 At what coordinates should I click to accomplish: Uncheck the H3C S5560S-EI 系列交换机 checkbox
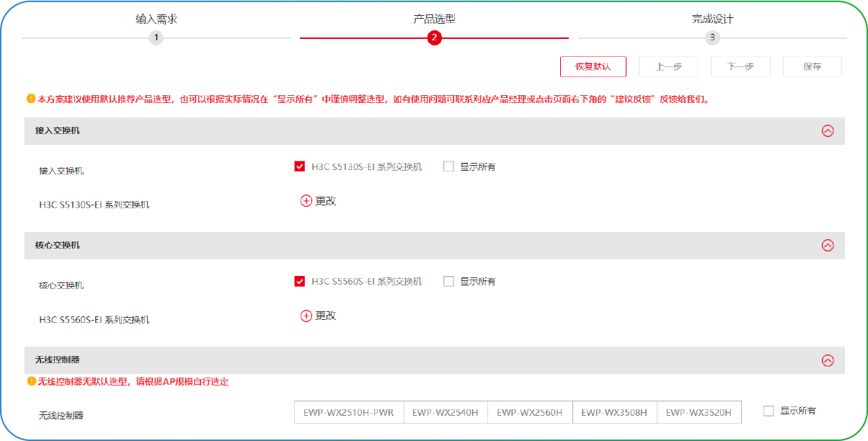[x=300, y=281]
